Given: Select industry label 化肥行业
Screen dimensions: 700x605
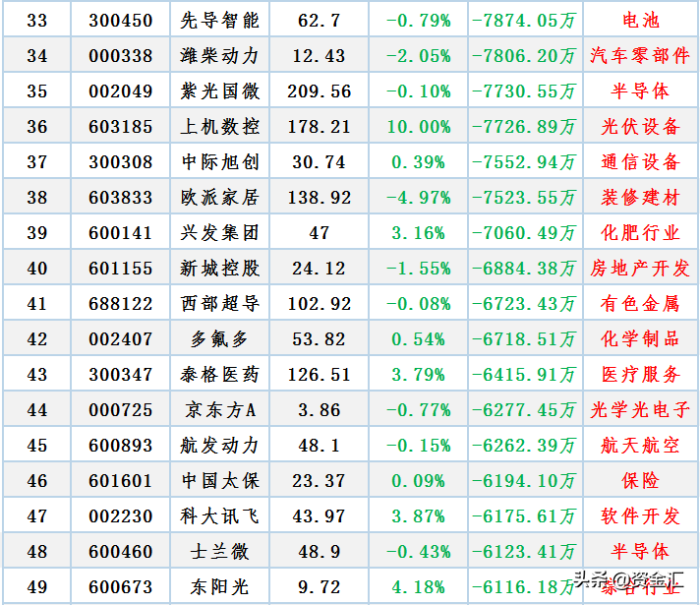Looking at the screenshot, I should pyautogui.click(x=641, y=233).
